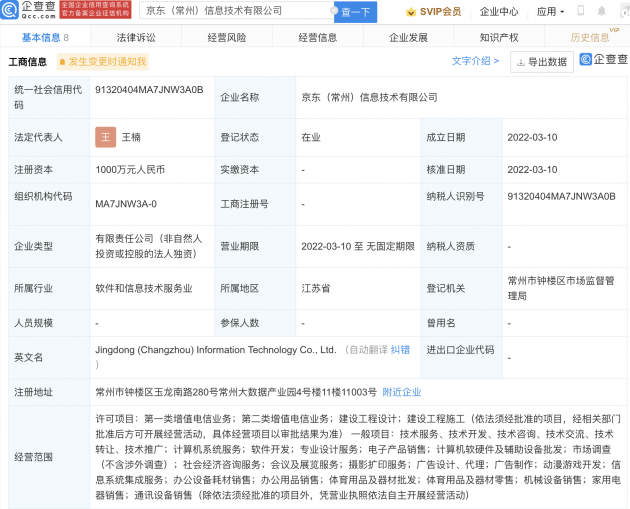Click the red 全国企业信用查询系统 badge
This screenshot has width=630, height=509.
click(x=95, y=10)
